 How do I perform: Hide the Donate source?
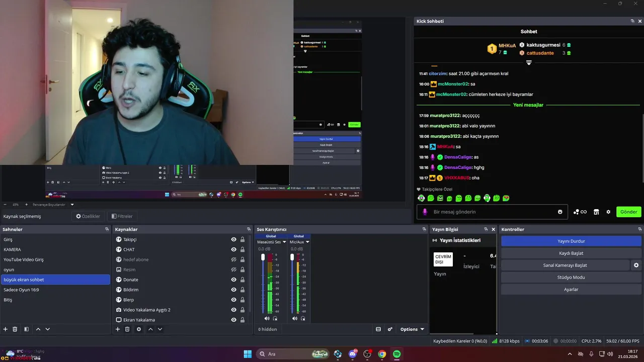click(x=233, y=280)
